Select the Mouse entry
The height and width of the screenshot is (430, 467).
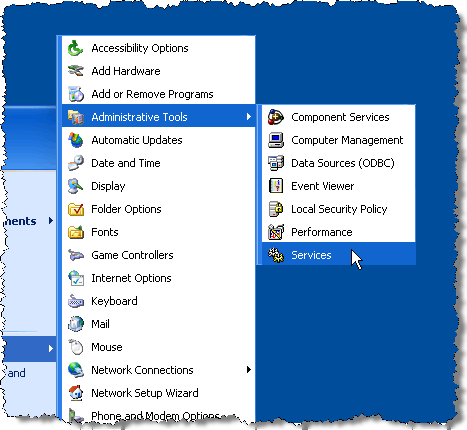[x=159, y=347]
